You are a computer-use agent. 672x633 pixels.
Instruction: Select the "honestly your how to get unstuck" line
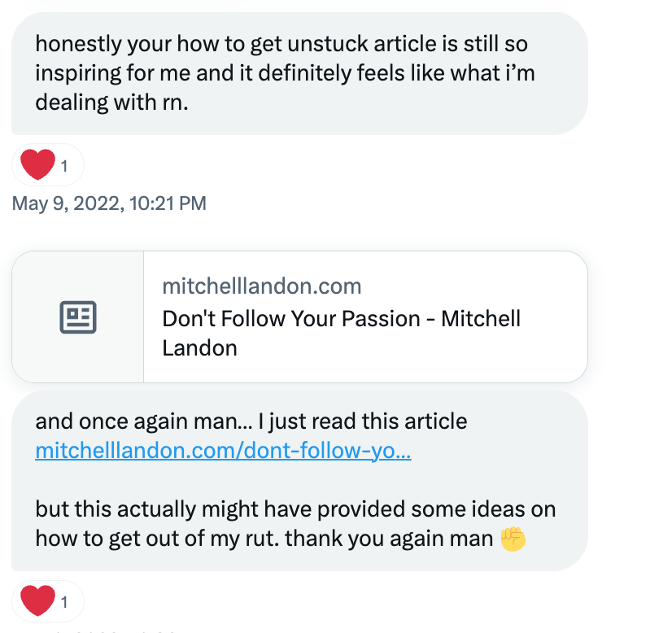(x=281, y=44)
